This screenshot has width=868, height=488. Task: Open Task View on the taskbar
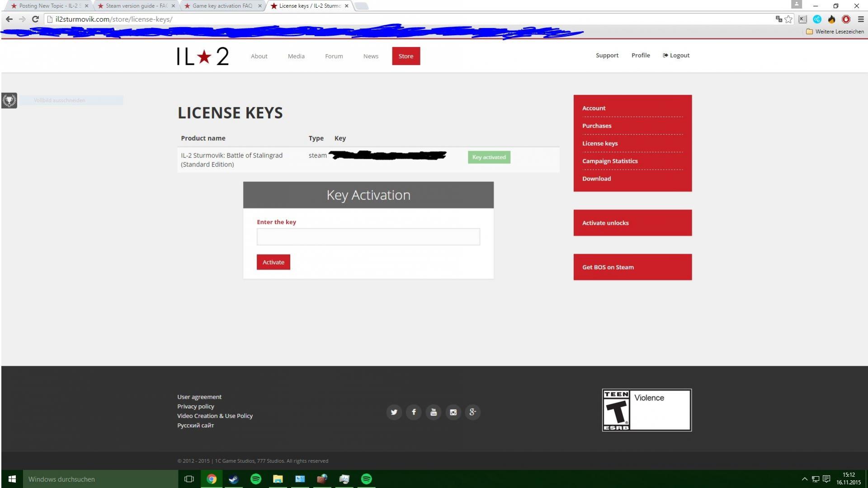189,479
